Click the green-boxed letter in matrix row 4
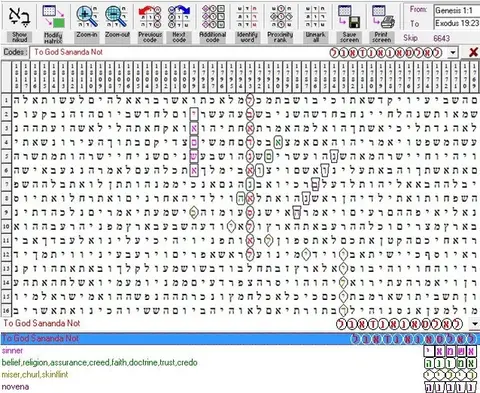This screenshot has height=393, width=480. click(278, 142)
